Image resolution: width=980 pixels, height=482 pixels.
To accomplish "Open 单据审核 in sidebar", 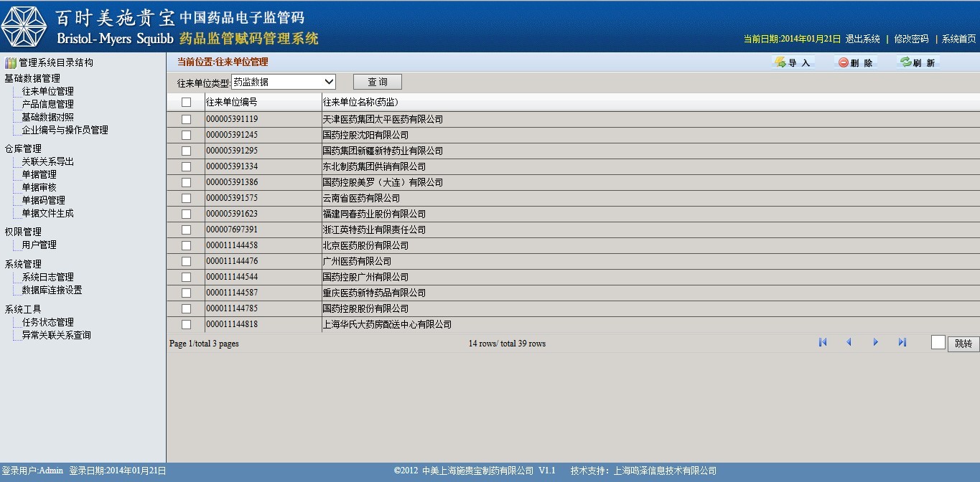I will coord(39,187).
